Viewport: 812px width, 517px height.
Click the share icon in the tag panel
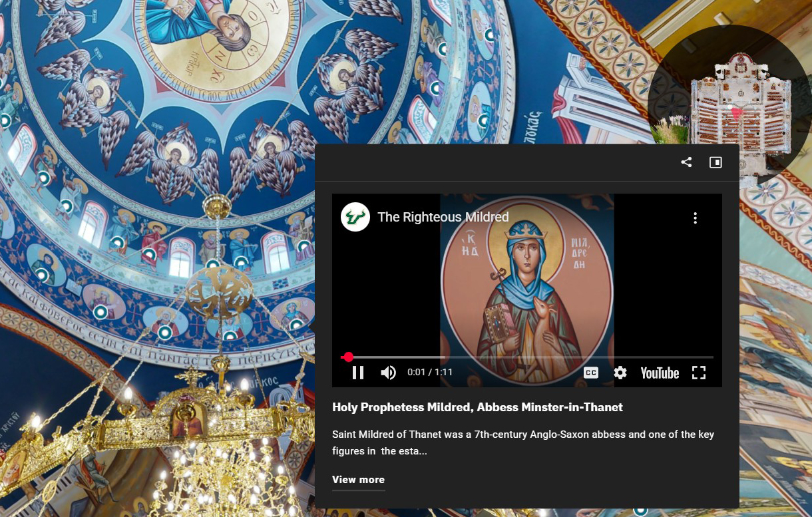pos(686,162)
